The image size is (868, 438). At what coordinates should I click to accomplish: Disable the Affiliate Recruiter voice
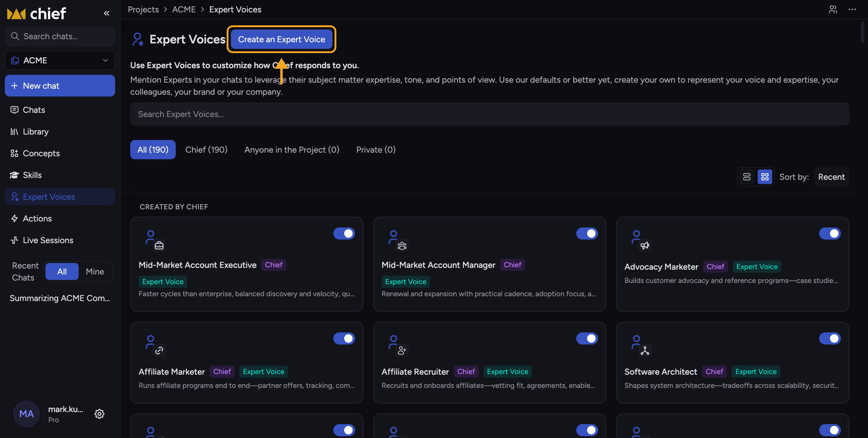[587, 338]
